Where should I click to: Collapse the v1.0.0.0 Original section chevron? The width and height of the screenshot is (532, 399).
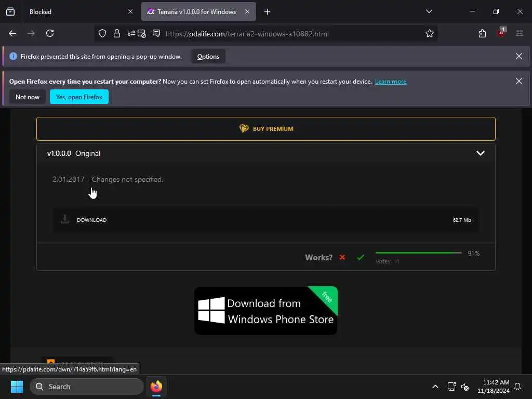(x=480, y=153)
